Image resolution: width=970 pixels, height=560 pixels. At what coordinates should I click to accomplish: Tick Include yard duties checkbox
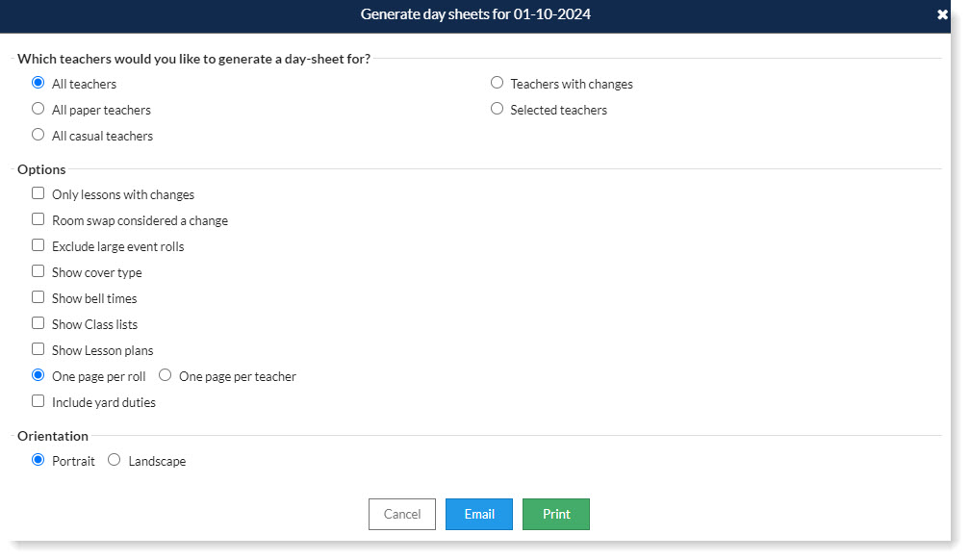(x=38, y=401)
